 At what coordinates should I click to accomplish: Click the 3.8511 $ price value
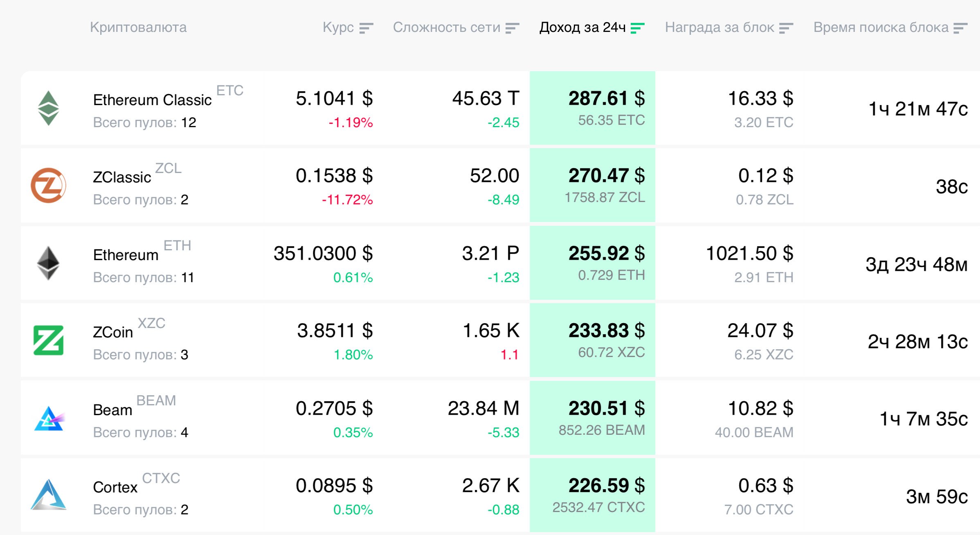pyautogui.click(x=335, y=331)
